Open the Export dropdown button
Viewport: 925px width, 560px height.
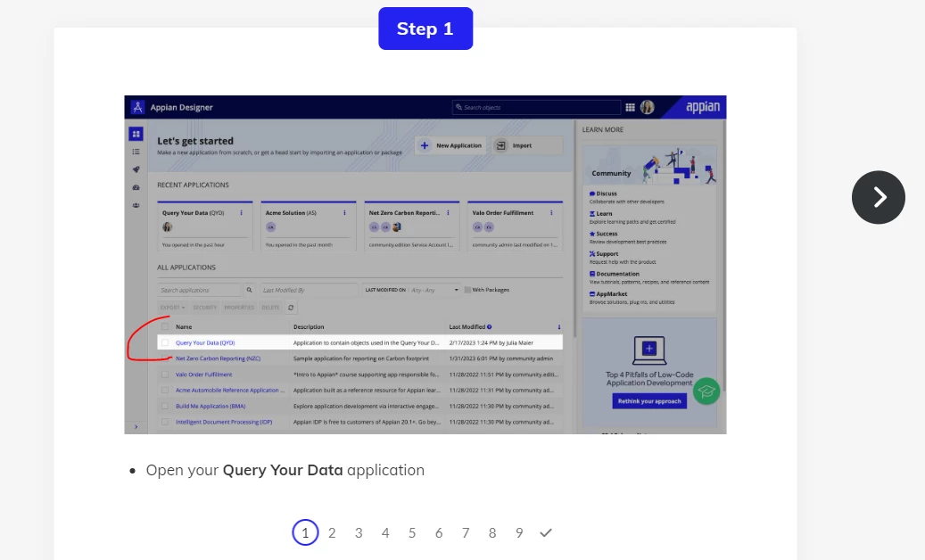(172, 307)
